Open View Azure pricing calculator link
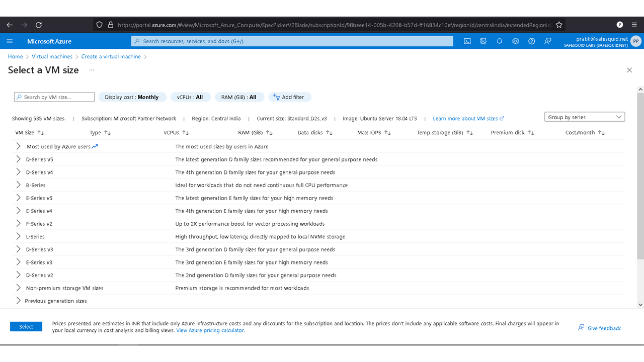The image size is (644, 362). coord(210,330)
